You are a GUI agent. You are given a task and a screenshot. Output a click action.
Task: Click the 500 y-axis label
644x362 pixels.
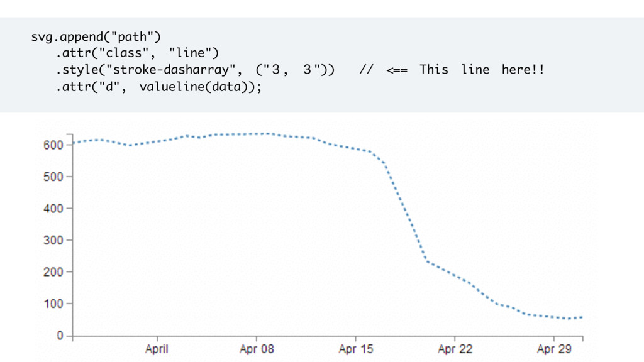53,177
